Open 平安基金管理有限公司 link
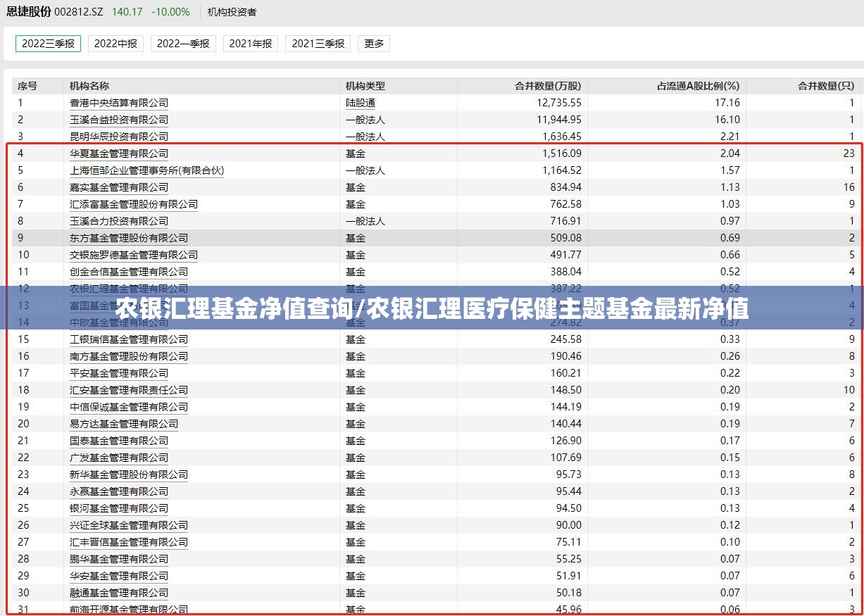 [x=119, y=373]
